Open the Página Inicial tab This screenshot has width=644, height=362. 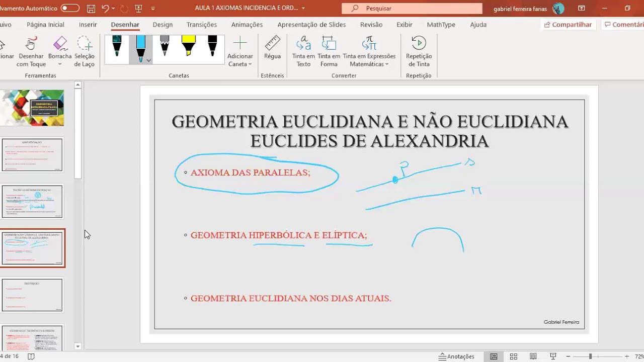click(45, 25)
